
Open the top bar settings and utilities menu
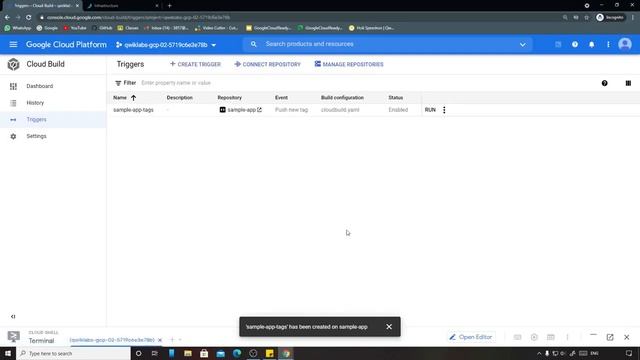pos(608,44)
